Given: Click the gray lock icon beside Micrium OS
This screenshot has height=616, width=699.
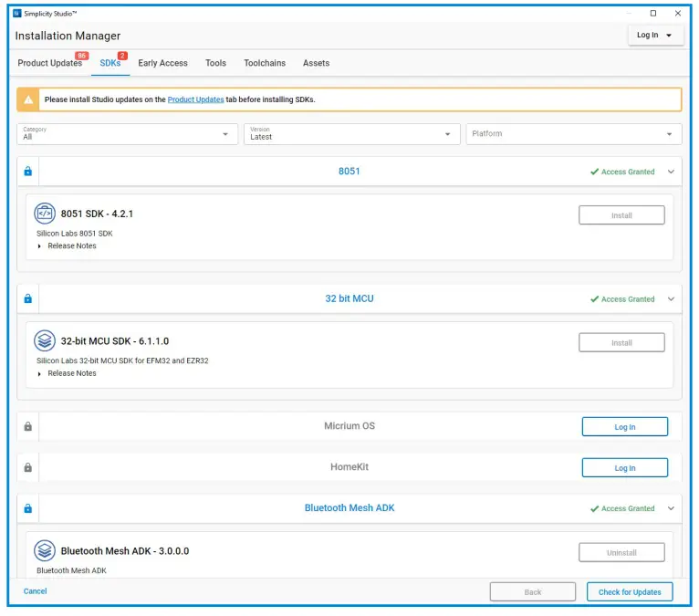Looking at the screenshot, I should tap(28, 426).
